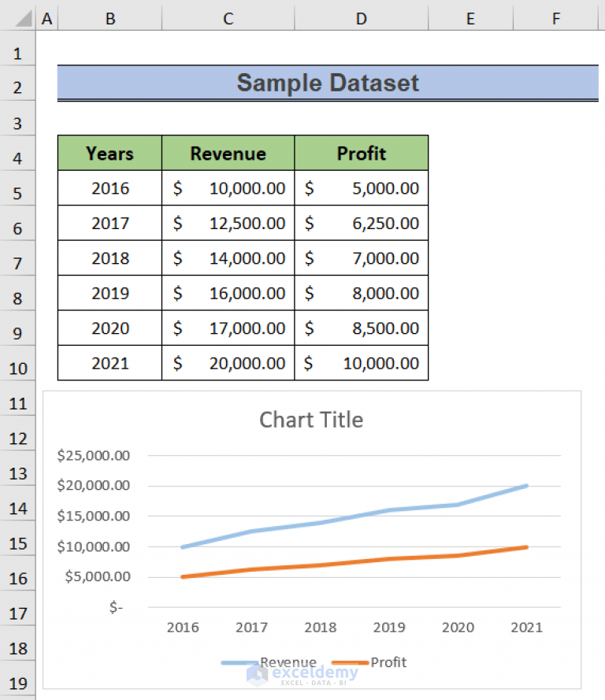
Task: Click the cell containing 2016
Action: point(109,188)
